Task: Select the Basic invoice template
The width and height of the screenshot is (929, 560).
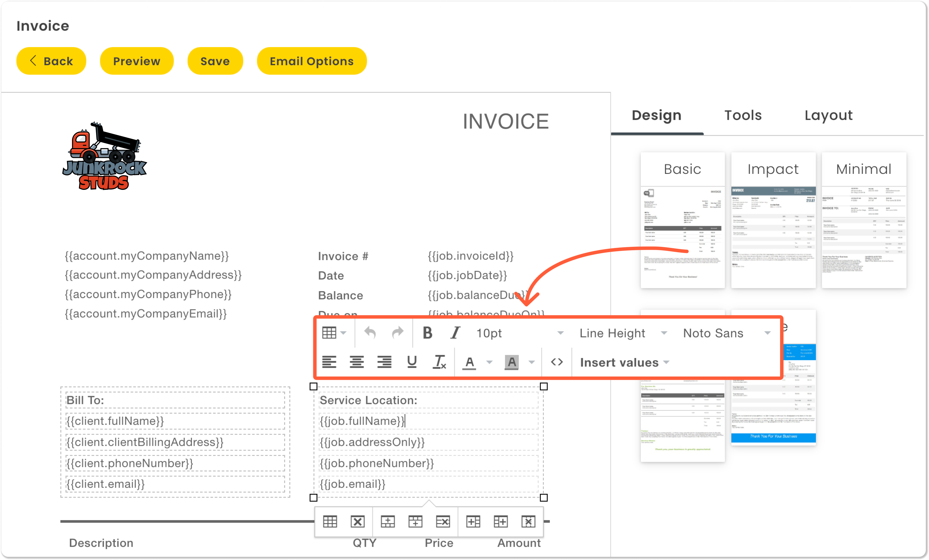Action: pos(682,220)
